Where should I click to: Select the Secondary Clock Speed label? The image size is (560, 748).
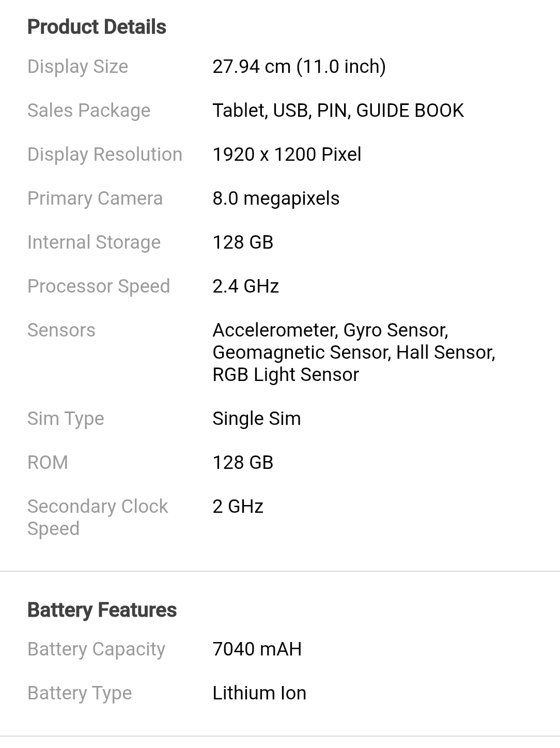tap(97, 517)
